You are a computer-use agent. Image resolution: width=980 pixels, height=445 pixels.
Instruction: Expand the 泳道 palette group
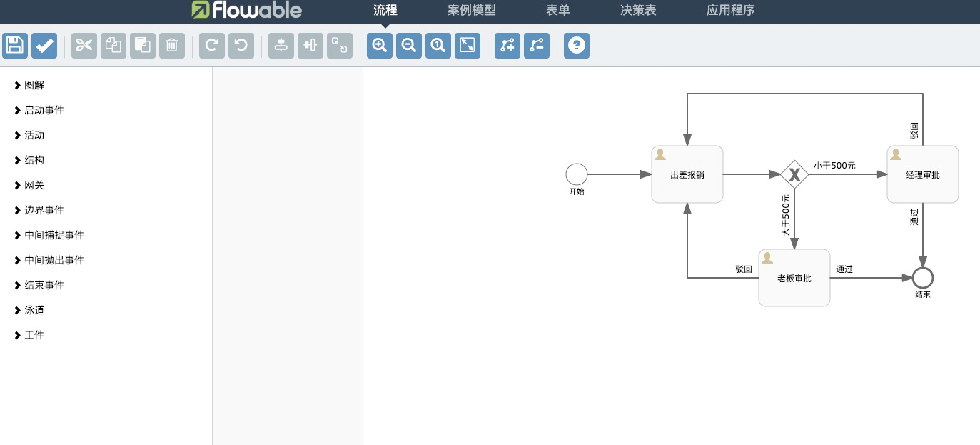pyautogui.click(x=33, y=309)
